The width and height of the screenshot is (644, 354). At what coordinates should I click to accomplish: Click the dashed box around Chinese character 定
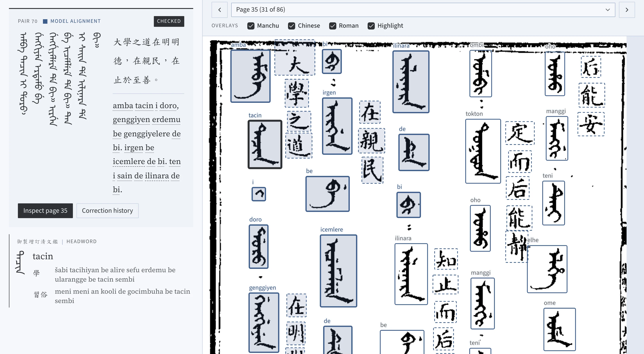(520, 133)
